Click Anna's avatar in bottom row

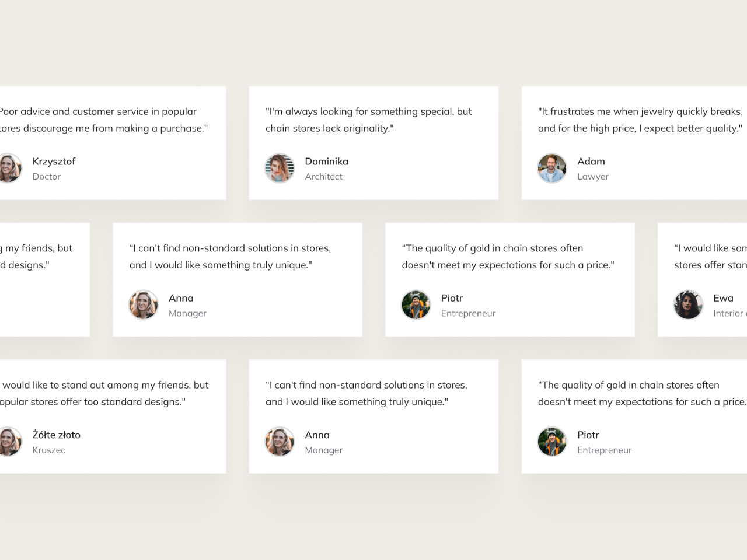[280, 442]
